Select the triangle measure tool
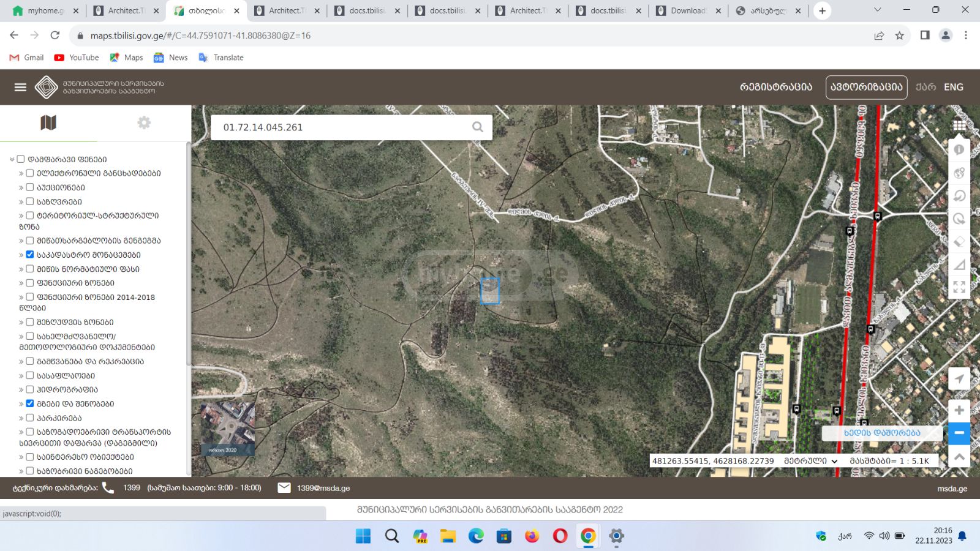The image size is (980, 551). tap(959, 264)
